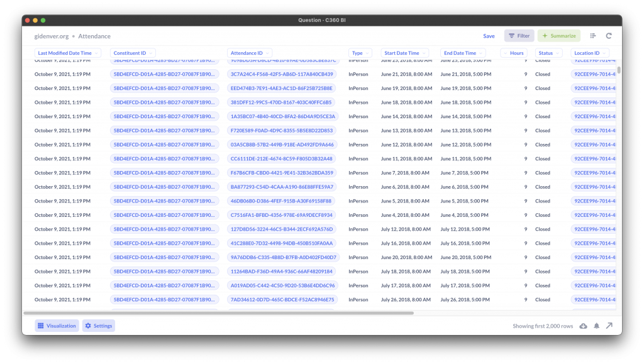Open attendance ID 381DFF12-99C5-470D-8167-403C40FFC6B5

[x=281, y=102]
